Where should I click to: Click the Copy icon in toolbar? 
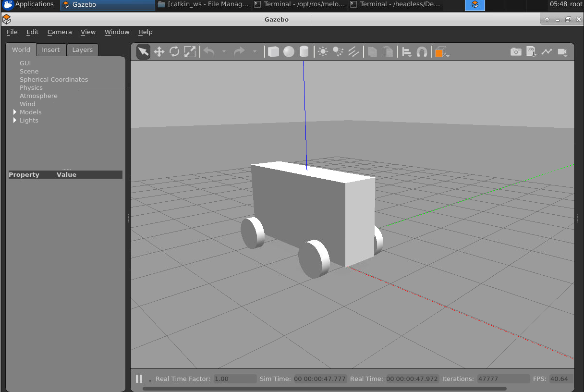[x=372, y=52]
